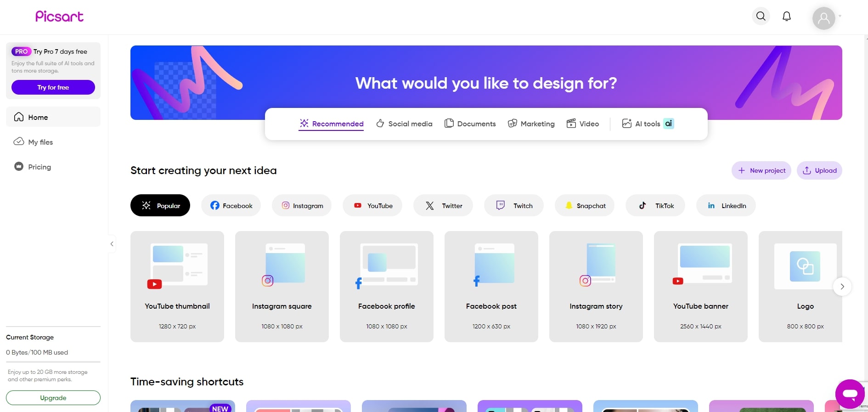Expand the account dropdown arrow
This screenshot has height=412, width=868.
pos(840,16)
